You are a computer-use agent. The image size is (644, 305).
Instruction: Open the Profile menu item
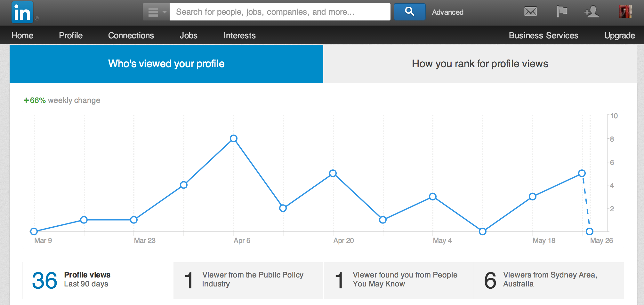tap(71, 35)
